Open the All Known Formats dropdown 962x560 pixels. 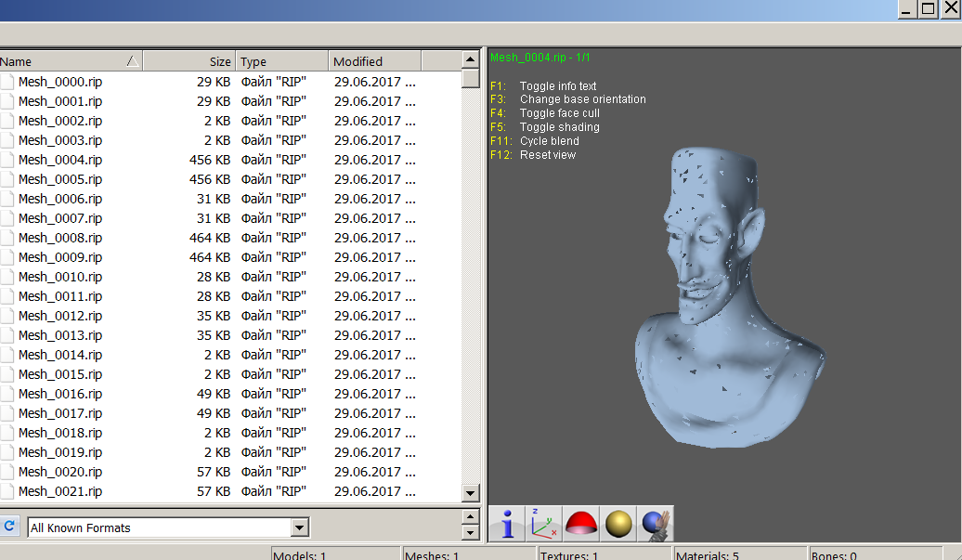tap(299, 527)
